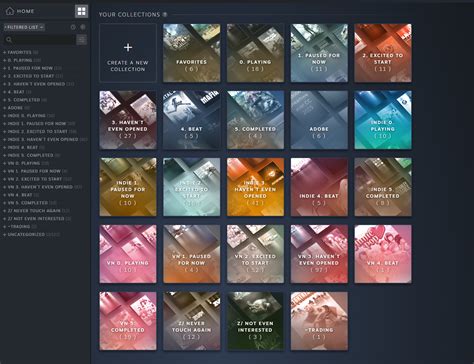Open Z/ Not Even Interested collection
This screenshot has height=364, width=474.
(255, 321)
